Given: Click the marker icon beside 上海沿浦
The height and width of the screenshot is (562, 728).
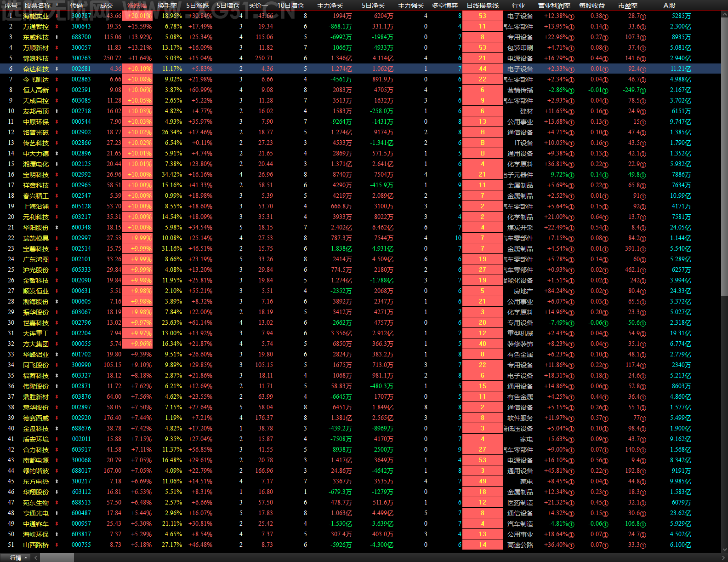Looking at the screenshot, I should [x=57, y=206].
